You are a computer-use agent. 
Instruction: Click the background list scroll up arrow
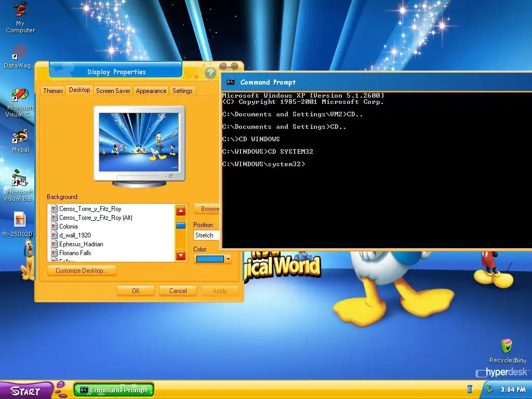(181, 211)
